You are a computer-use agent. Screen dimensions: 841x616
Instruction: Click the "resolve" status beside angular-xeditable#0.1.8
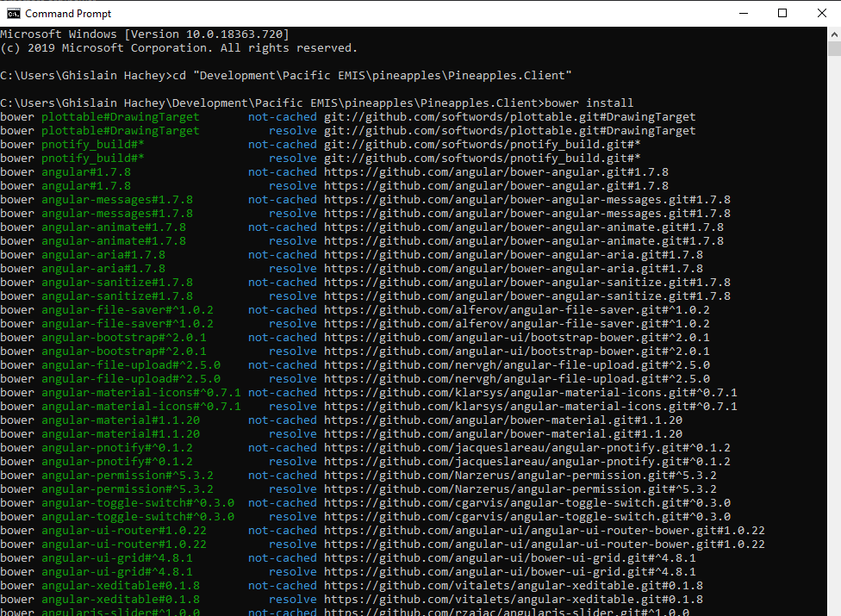pyautogui.click(x=293, y=600)
